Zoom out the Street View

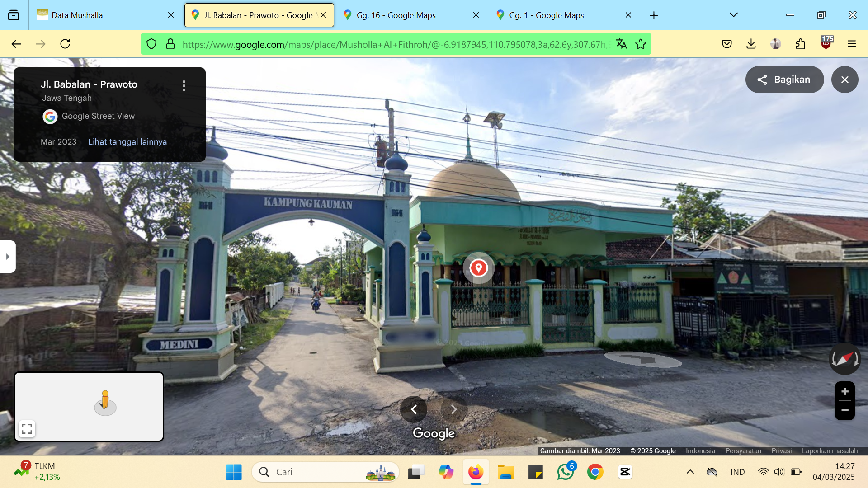click(844, 410)
